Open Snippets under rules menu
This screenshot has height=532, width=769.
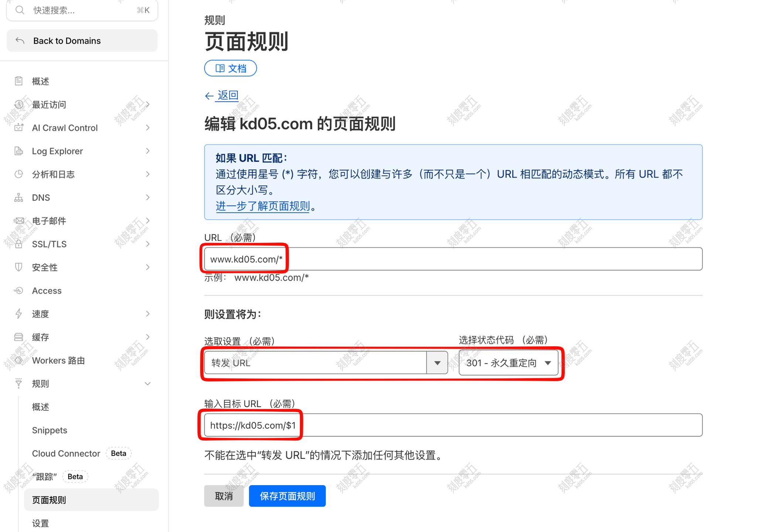[x=49, y=430]
